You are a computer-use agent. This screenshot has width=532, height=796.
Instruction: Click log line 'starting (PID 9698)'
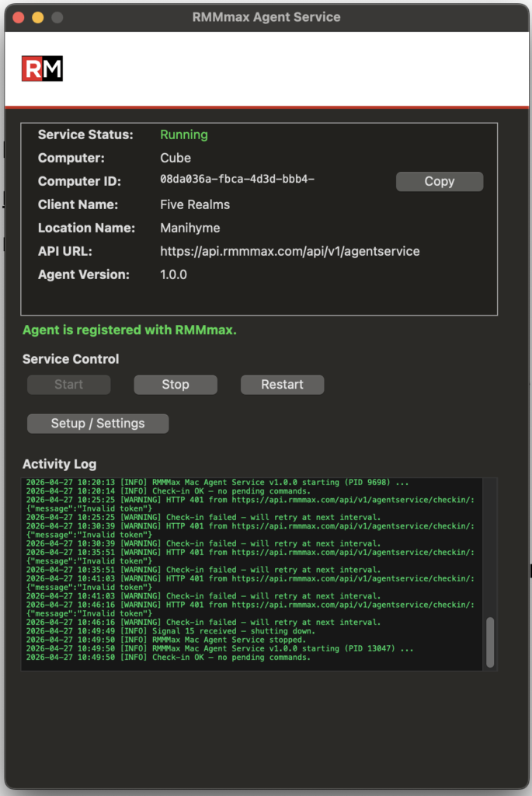coord(217,482)
